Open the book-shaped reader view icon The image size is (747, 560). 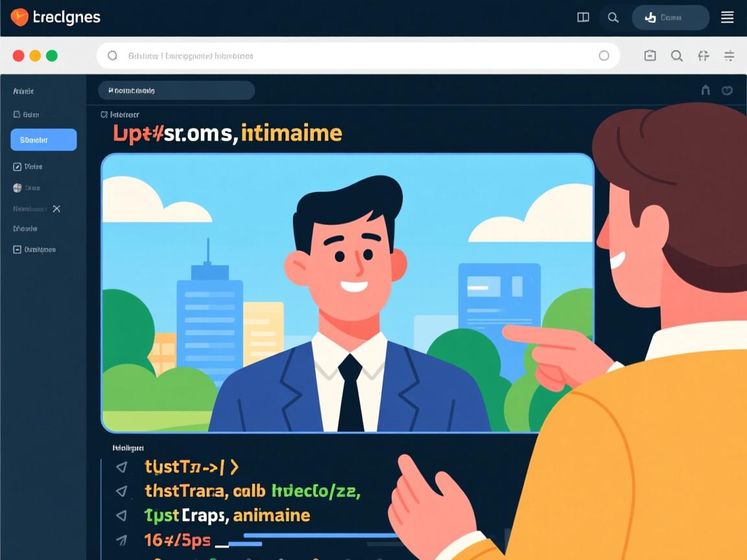click(x=583, y=18)
